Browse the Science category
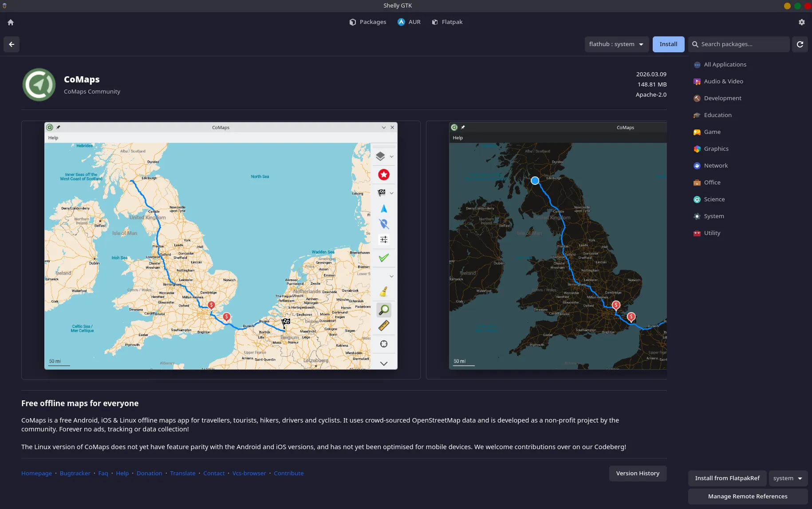 748,200
